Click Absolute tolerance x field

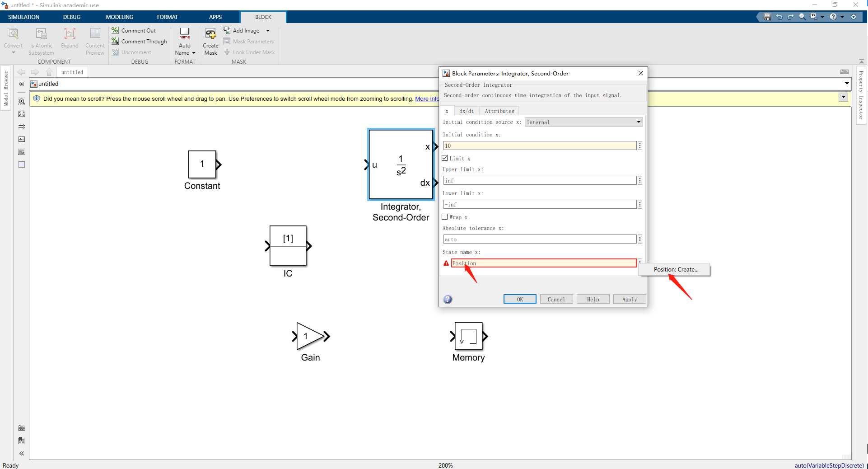click(540, 239)
